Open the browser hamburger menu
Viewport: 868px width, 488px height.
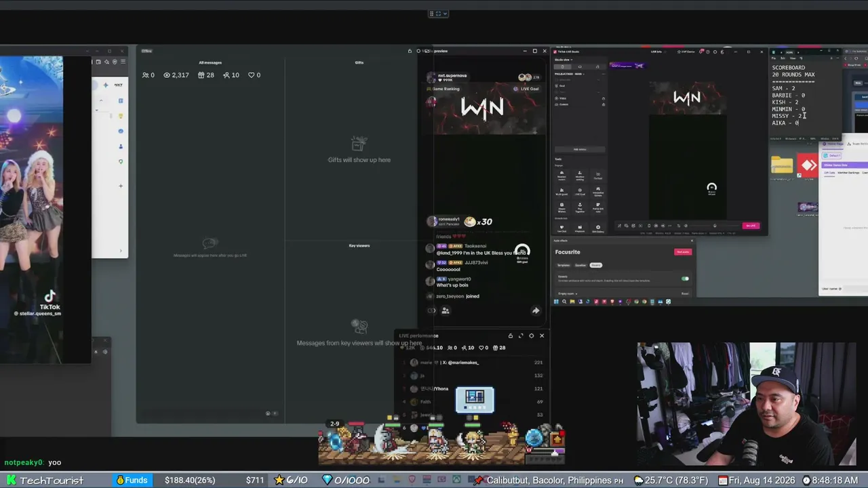pyautogui.click(x=123, y=62)
